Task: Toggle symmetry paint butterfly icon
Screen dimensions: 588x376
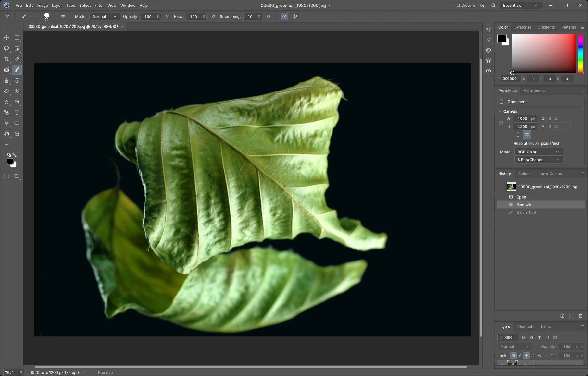Action: tap(295, 17)
